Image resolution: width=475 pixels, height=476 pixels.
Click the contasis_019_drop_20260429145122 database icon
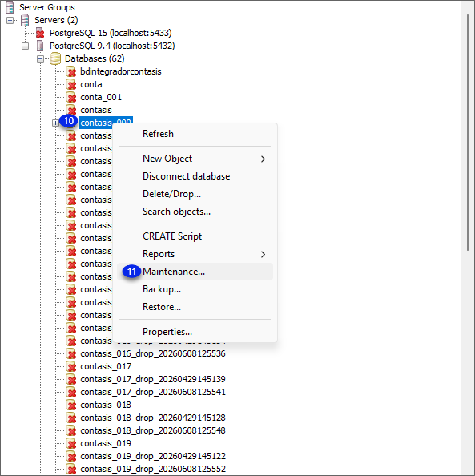(70, 456)
